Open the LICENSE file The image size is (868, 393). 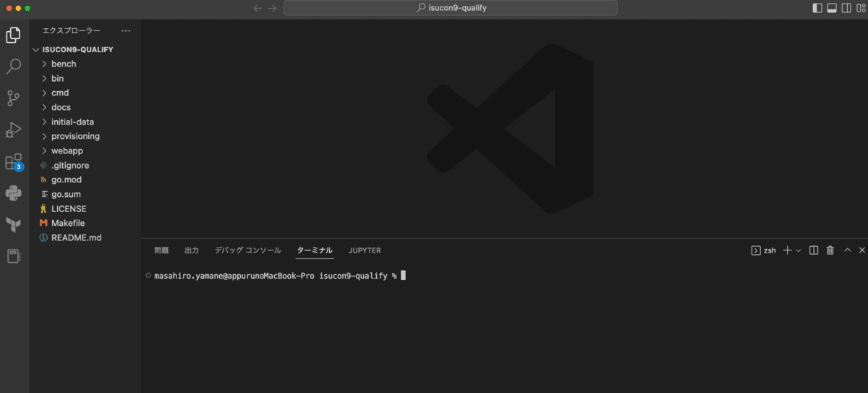click(x=85, y=208)
